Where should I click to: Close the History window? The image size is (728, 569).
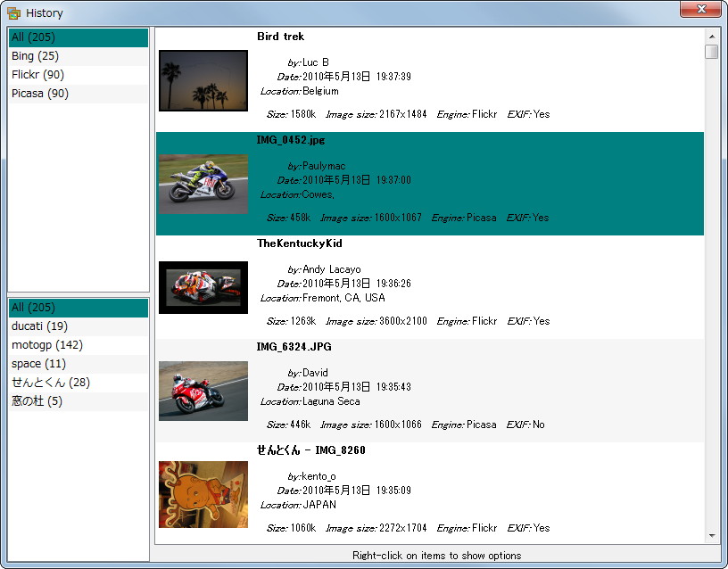pyautogui.click(x=700, y=9)
